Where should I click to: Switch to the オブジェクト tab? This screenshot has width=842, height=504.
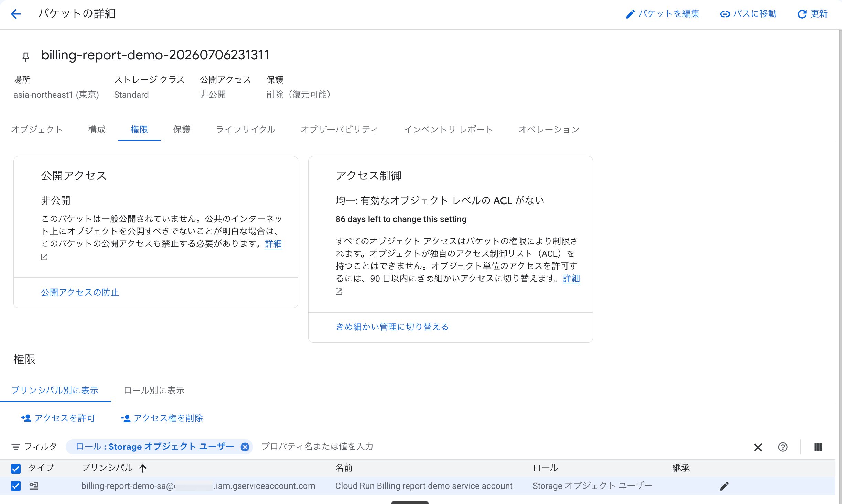(36, 129)
